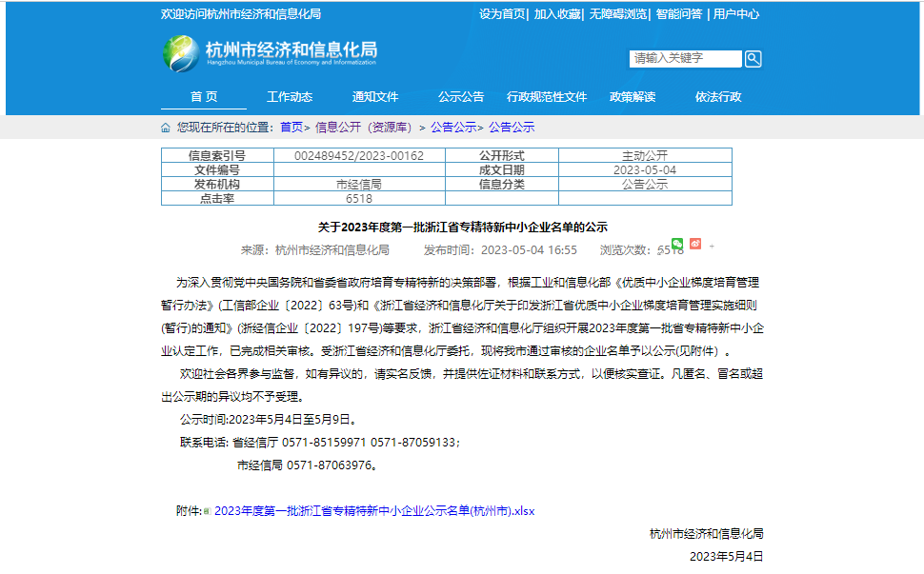Select 行政规范性文件 in navigation bar
Image resolution: width=924 pixels, height=574 pixels.
(x=547, y=97)
